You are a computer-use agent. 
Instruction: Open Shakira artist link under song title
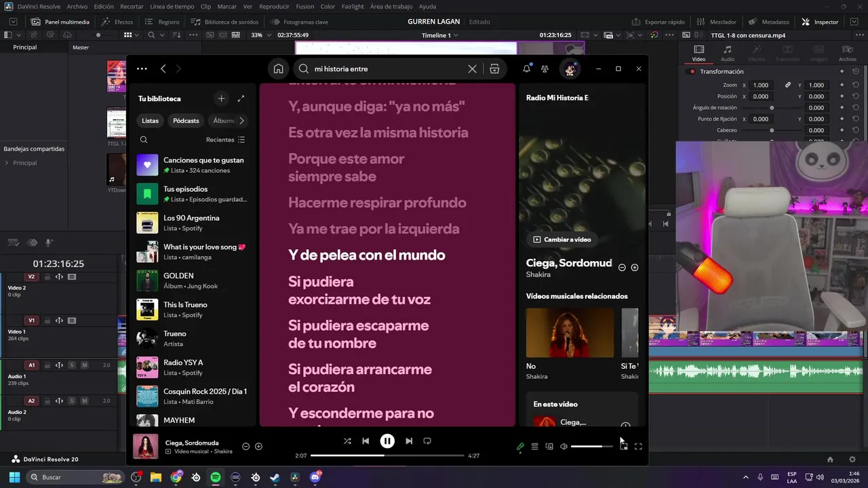coord(538,274)
